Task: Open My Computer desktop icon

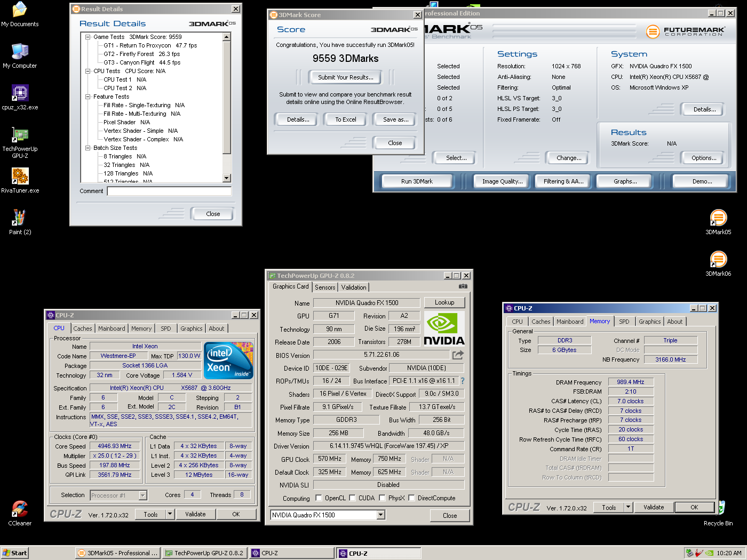Action: coord(20,56)
